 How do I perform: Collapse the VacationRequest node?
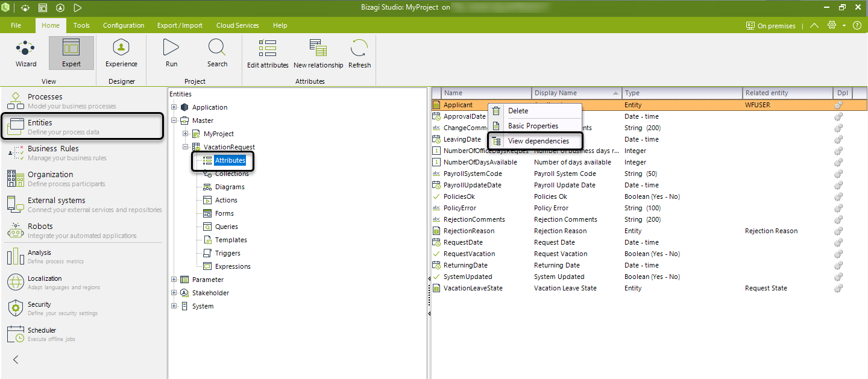pos(186,147)
